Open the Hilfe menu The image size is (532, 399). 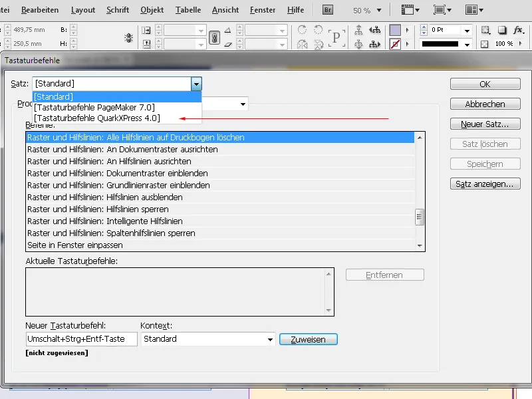point(295,10)
